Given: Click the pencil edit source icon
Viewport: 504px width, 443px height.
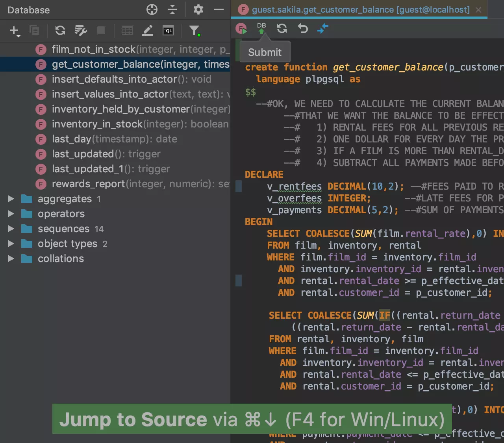Looking at the screenshot, I should click(x=148, y=31).
